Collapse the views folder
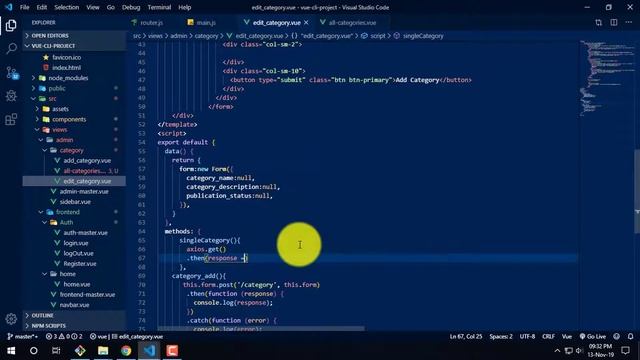Screen dimensions: 640x360 click(59, 129)
